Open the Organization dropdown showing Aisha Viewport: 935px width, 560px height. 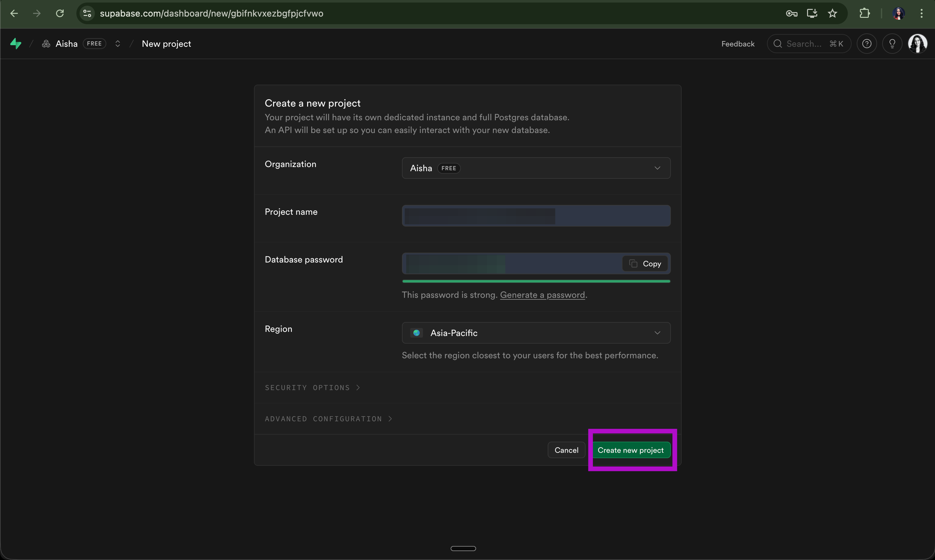(x=536, y=168)
